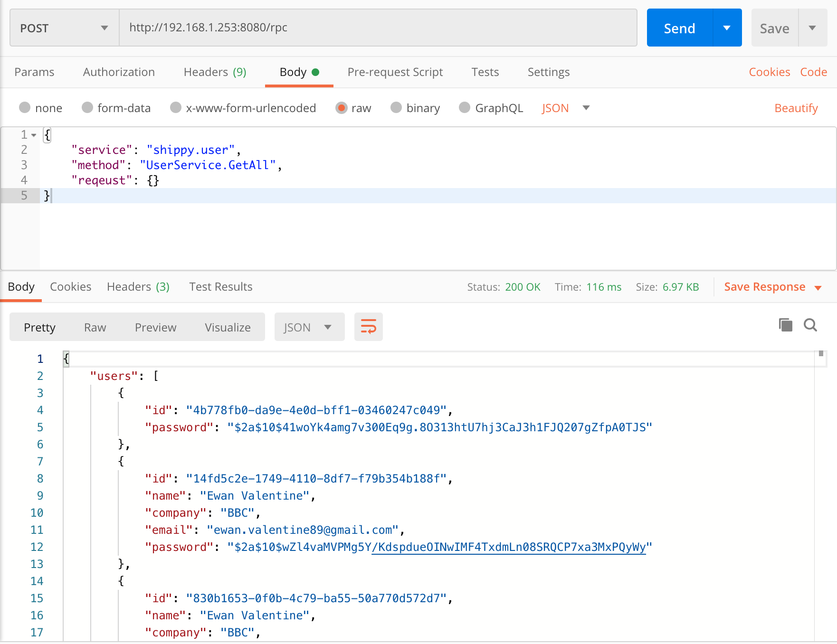
Task: Click the id value starting with 4b778fb0
Action: (316, 410)
